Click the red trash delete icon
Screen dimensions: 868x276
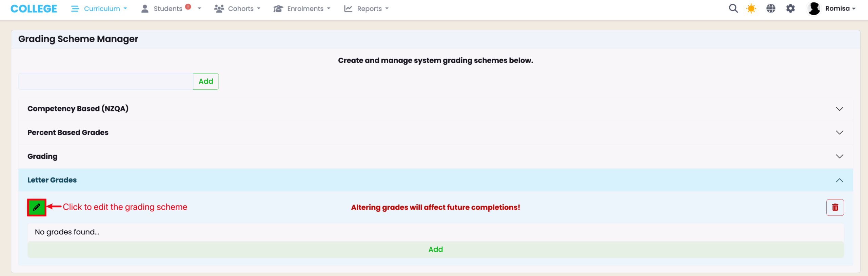pyautogui.click(x=835, y=207)
